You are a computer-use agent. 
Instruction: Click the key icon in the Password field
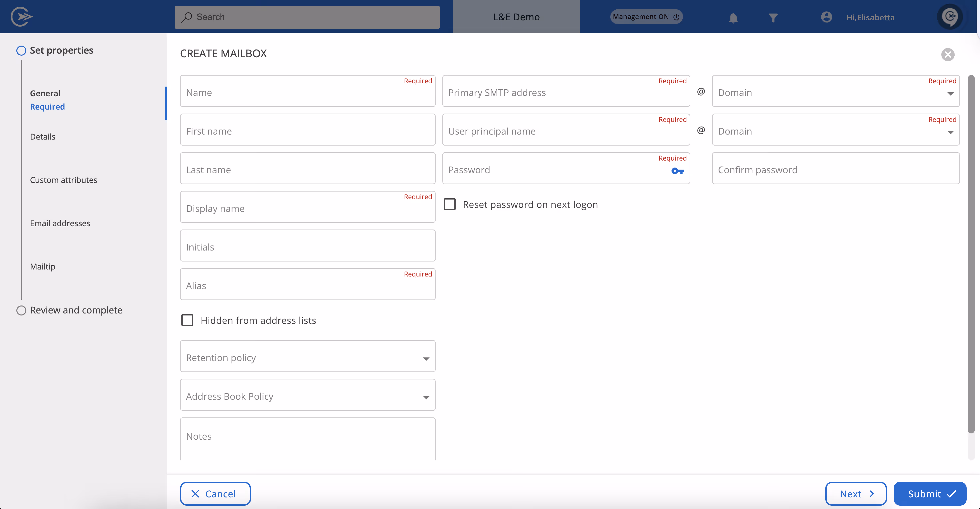678,171
